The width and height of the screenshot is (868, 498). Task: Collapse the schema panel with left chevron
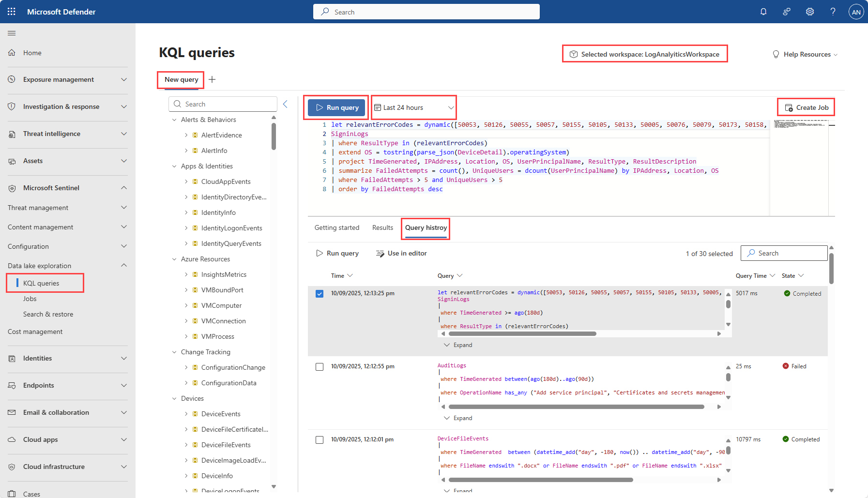pyautogui.click(x=285, y=104)
